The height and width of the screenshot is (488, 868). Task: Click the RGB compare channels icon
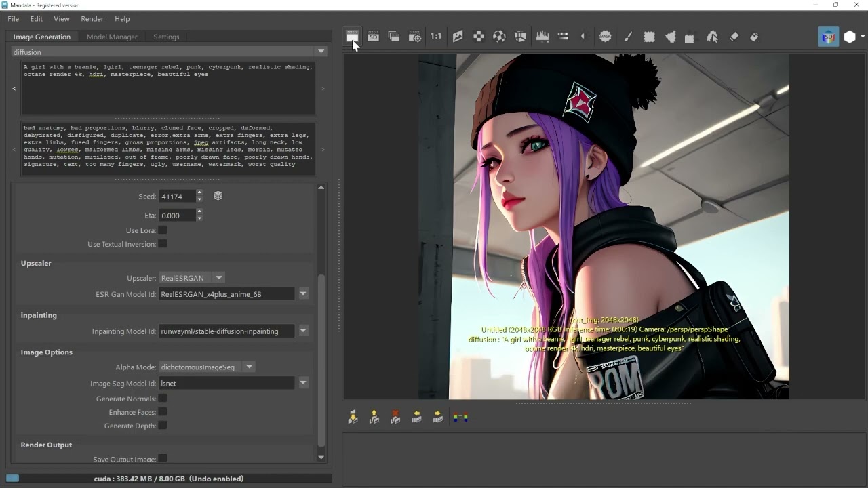click(460, 418)
